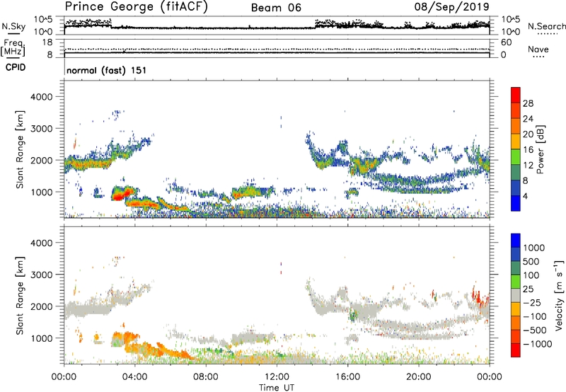This screenshot has width=566, height=392.
Task: Click the "100" label on Velocity color bar
Action: (x=531, y=275)
